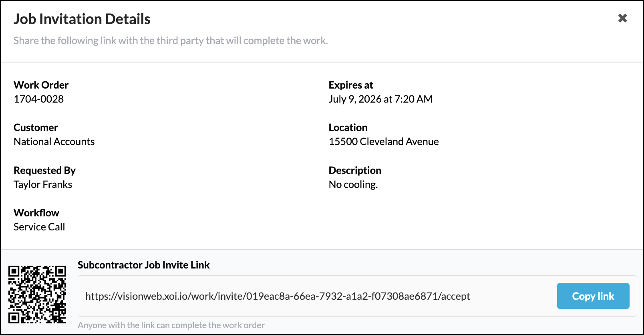
Task: Click the Workflow label
Action: [x=36, y=213]
